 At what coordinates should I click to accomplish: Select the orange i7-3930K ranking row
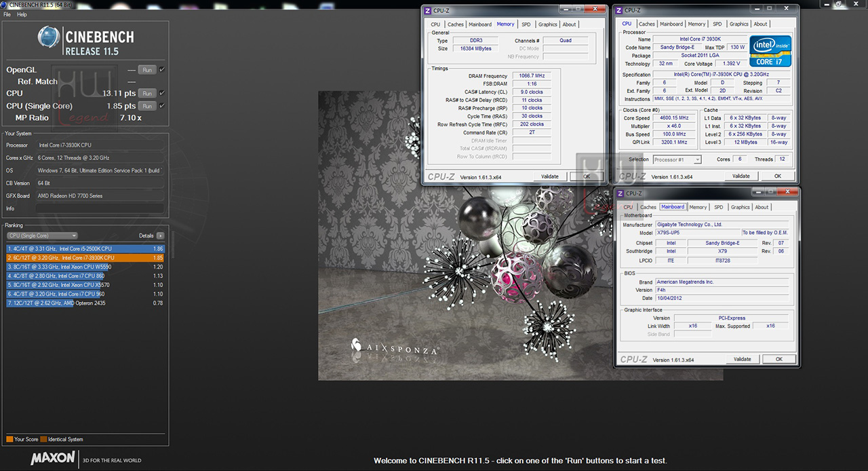85,258
